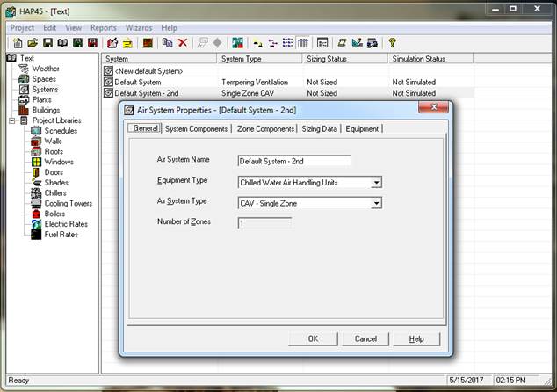Open Electric Rates library in tree
The image size is (557, 392).
point(66,224)
